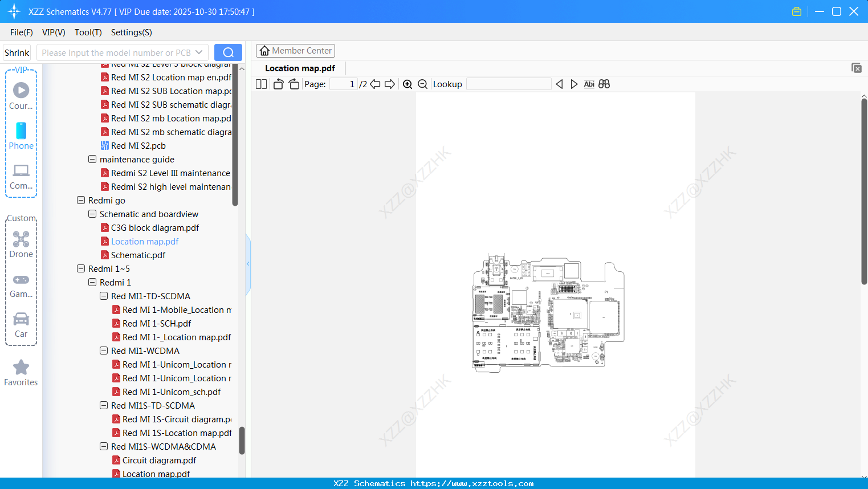
Task: Toggle the Abi match-case search option
Action: [589, 84]
